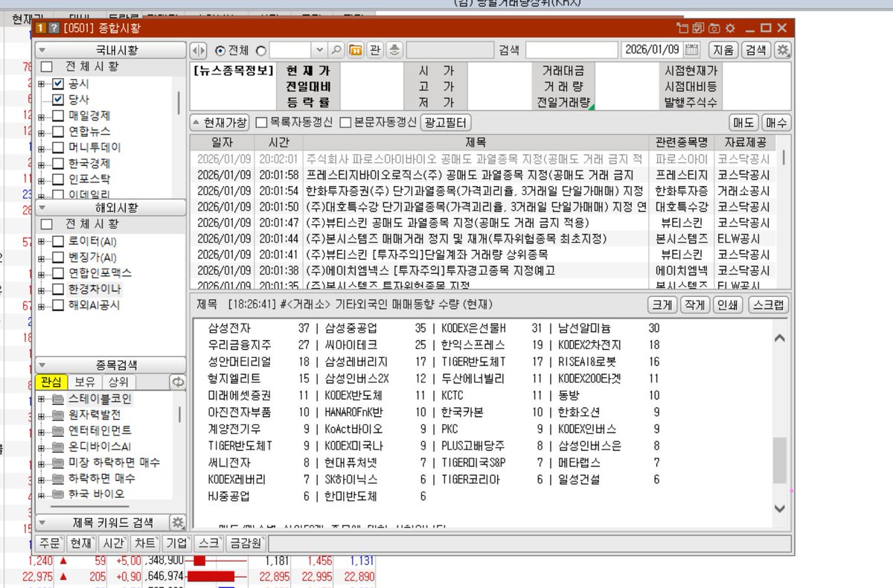Click the 관 interest list button
The image size is (893, 588).
click(375, 50)
